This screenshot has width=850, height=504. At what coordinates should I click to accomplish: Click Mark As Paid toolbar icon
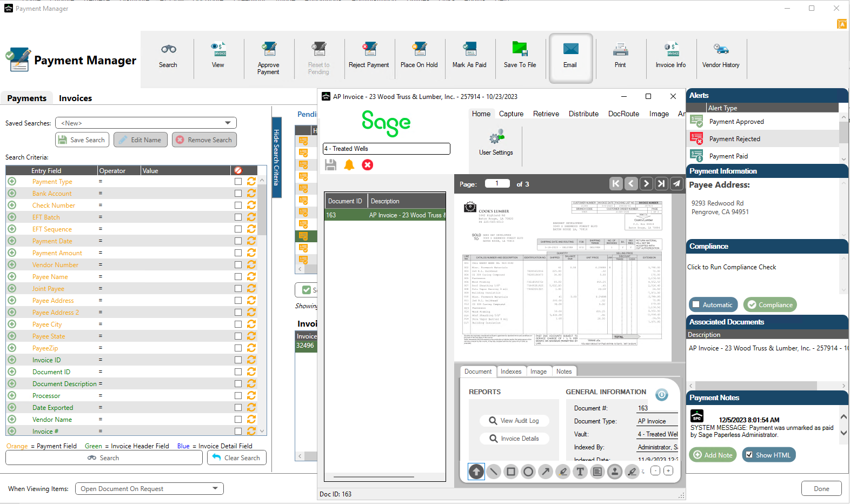[x=469, y=56]
